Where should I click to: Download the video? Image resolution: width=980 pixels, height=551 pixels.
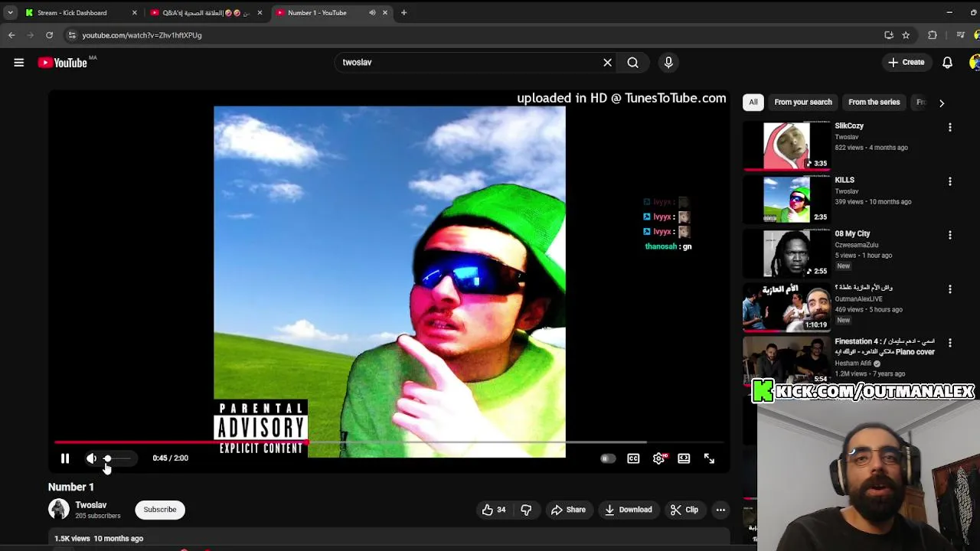(x=628, y=510)
